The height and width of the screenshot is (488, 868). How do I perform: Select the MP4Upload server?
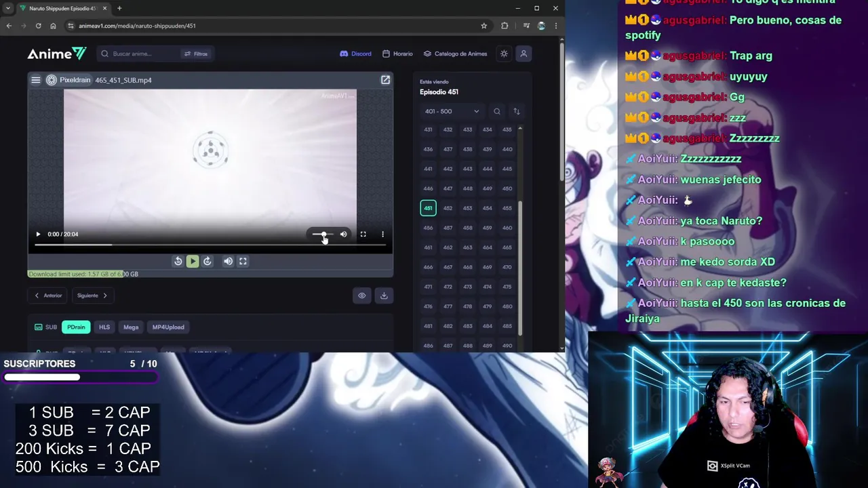pyautogui.click(x=168, y=327)
